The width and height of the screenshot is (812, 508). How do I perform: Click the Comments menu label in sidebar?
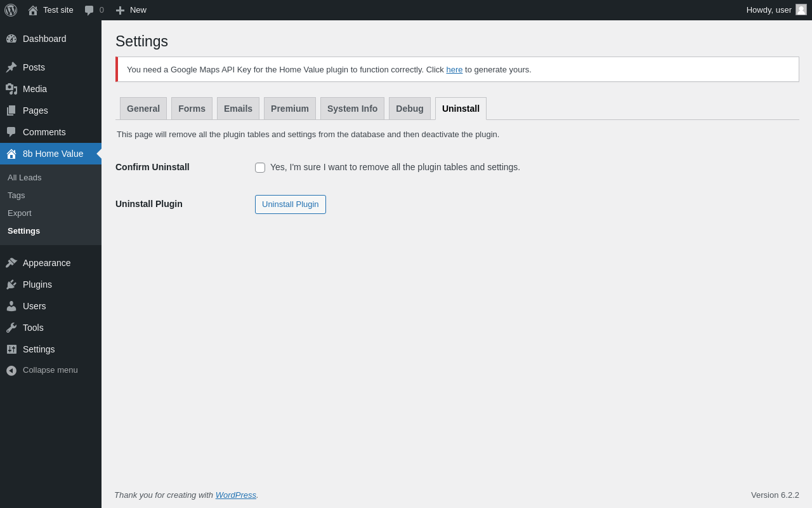(44, 132)
